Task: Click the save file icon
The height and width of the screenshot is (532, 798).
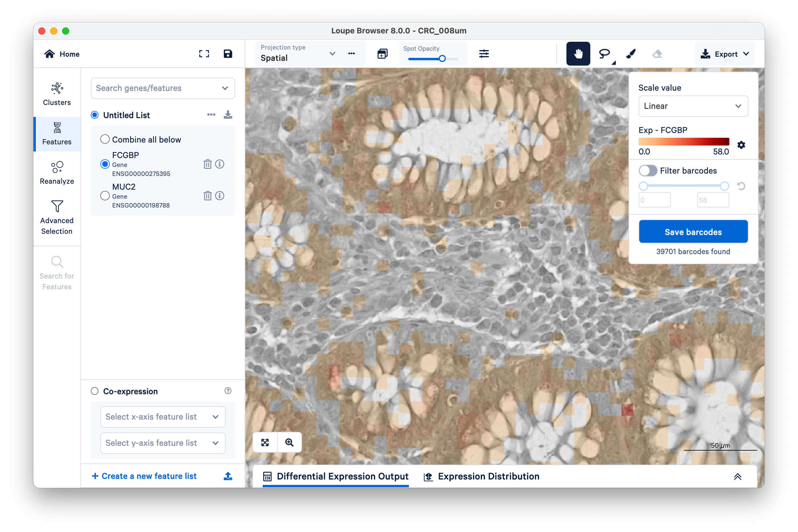Action: (x=228, y=54)
